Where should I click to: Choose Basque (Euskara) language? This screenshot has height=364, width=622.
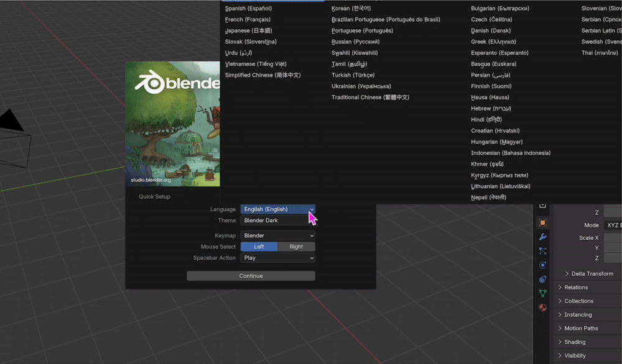point(493,64)
